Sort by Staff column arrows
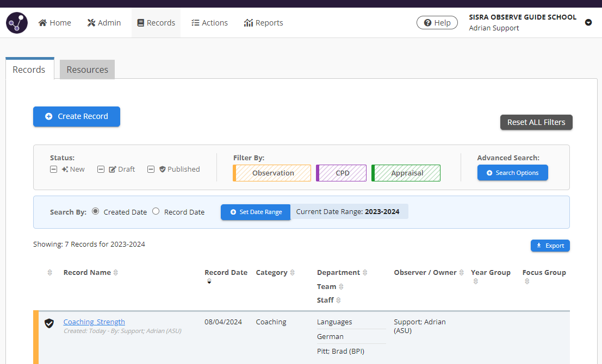This screenshot has height=364, width=602. point(338,300)
